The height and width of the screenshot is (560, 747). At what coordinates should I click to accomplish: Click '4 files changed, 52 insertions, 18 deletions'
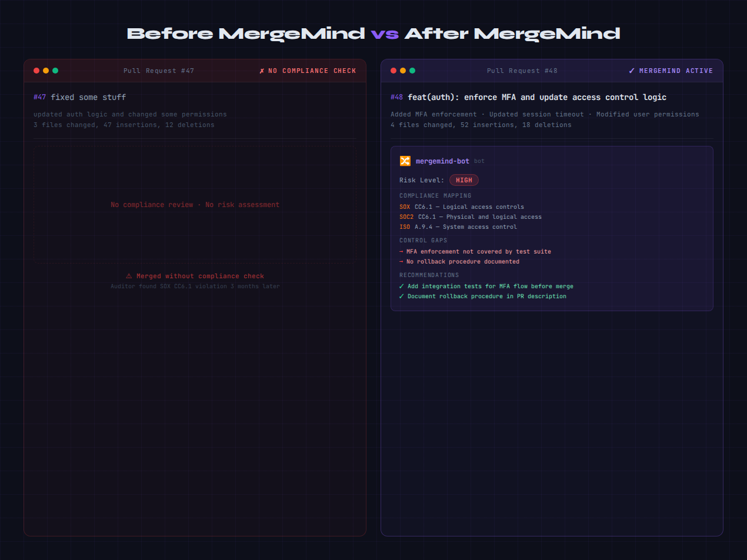tap(481, 125)
